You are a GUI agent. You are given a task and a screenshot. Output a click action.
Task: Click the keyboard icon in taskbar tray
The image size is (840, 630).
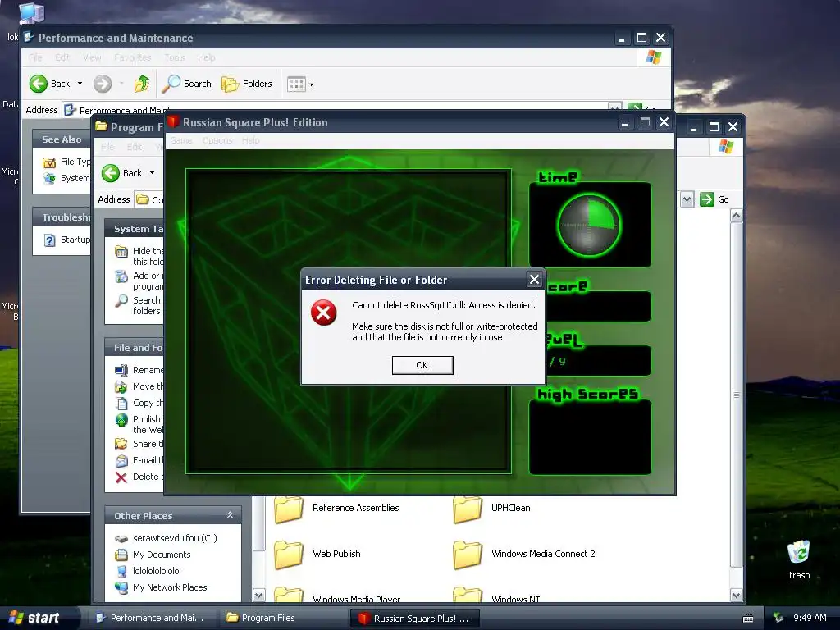[748, 619]
